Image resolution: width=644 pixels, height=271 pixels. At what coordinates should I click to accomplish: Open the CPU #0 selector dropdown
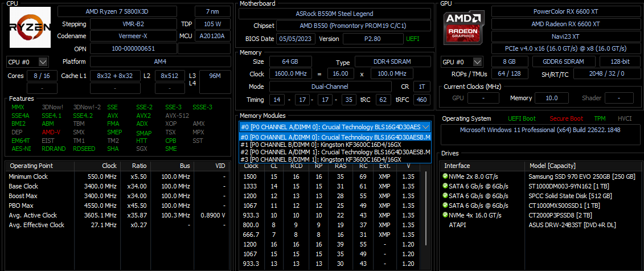[x=28, y=62]
